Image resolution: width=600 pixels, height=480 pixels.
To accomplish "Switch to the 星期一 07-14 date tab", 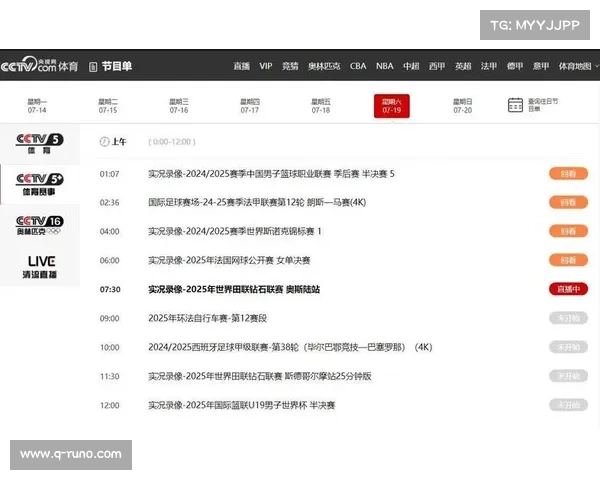I will click(37, 105).
